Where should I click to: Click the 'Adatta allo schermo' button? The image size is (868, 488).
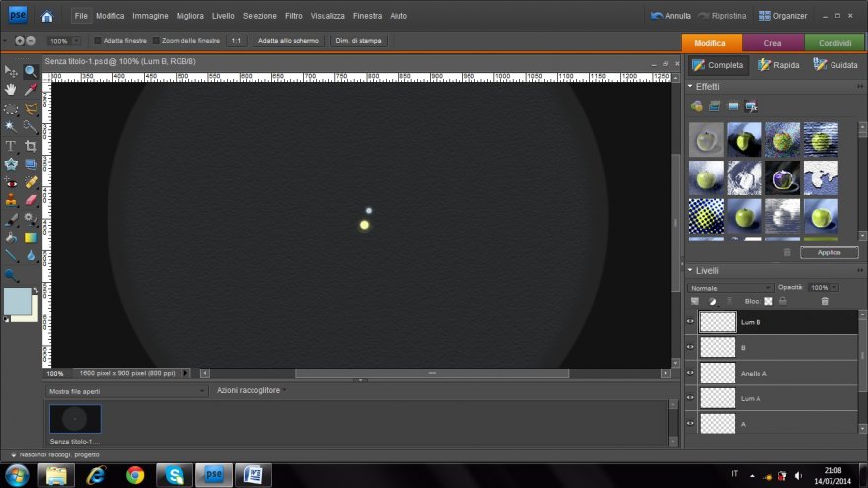tap(289, 41)
